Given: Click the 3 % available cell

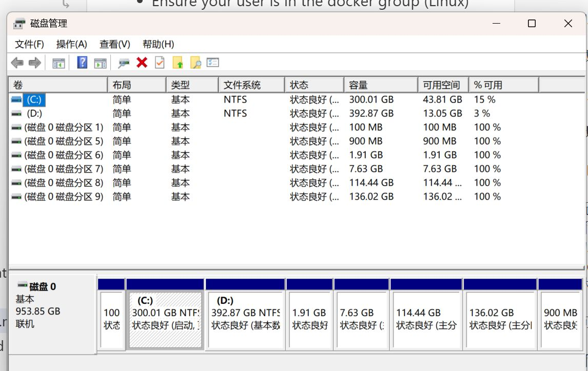Looking at the screenshot, I should (x=482, y=114).
